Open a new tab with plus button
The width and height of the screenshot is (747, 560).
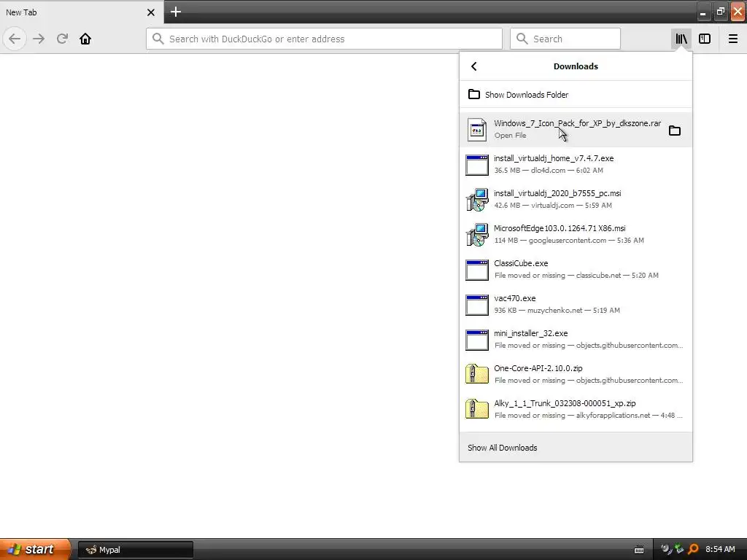[176, 12]
